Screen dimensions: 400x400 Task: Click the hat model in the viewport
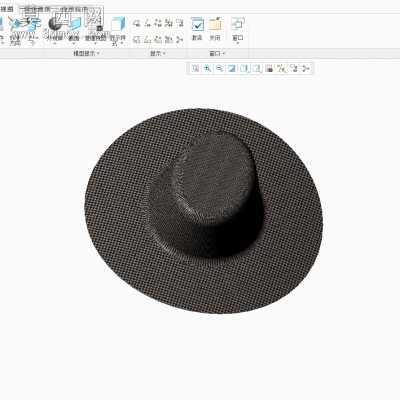click(203, 210)
